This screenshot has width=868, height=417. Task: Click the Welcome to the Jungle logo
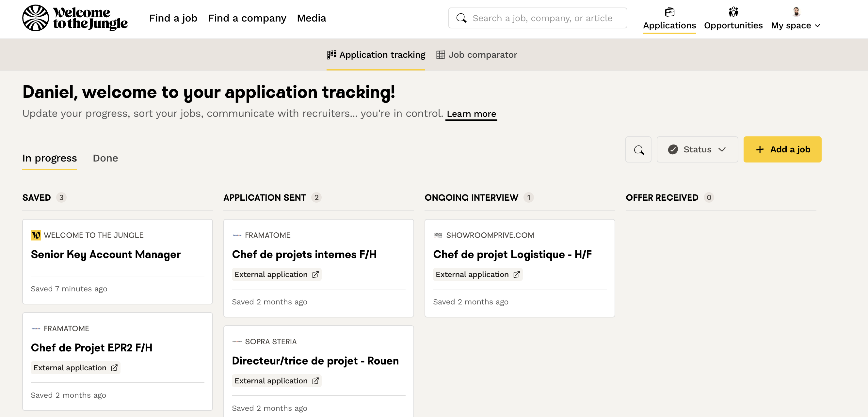click(75, 18)
